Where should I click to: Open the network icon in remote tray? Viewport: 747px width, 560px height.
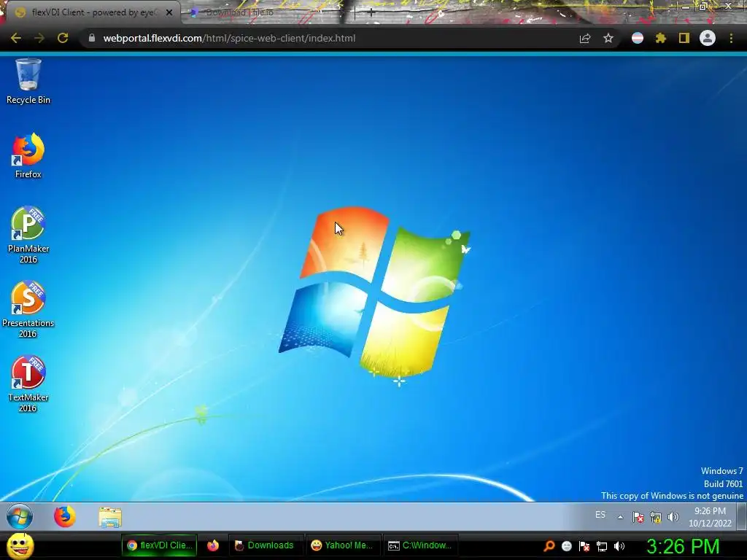coord(656,517)
